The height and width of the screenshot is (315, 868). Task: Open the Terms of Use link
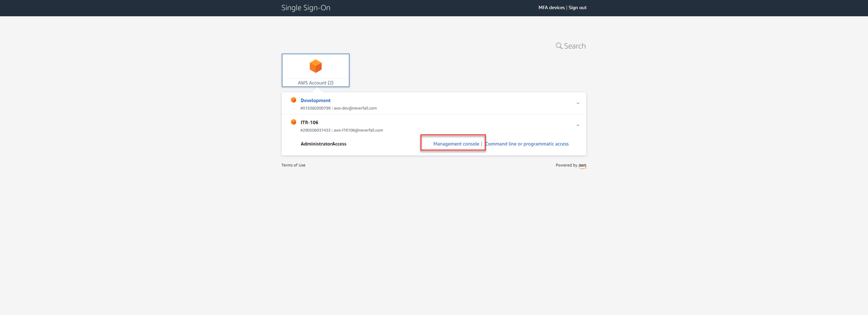click(293, 165)
